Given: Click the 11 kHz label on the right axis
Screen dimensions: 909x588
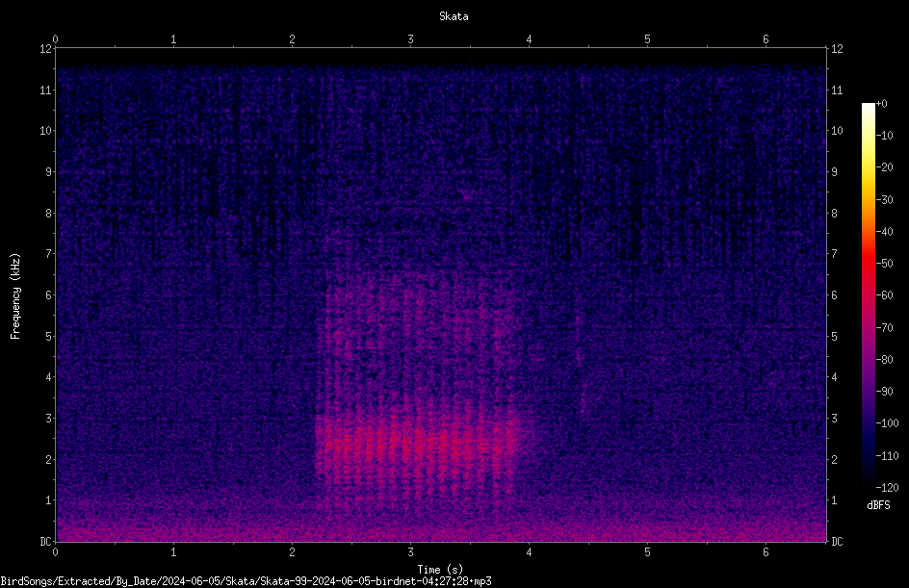Looking at the screenshot, I should [x=837, y=89].
